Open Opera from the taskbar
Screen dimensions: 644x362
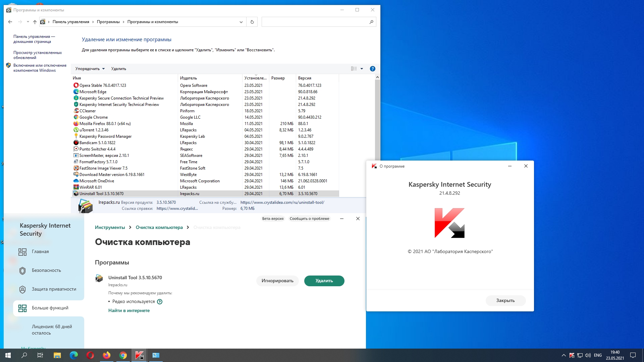click(x=90, y=355)
